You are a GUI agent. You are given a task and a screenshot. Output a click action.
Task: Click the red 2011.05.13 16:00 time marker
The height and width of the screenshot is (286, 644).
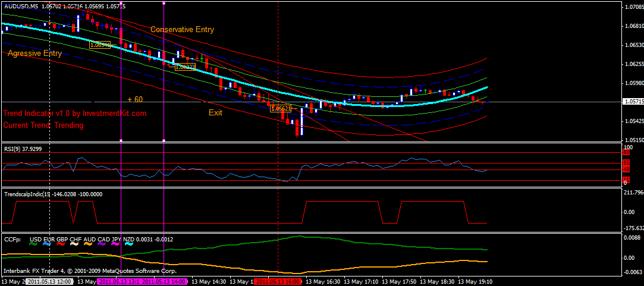(278, 281)
